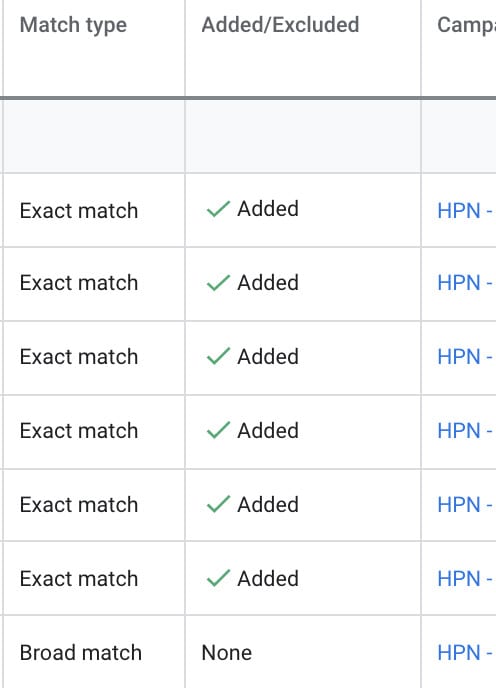This screenshot has height=688, width=496.
Task: Click the green checkmark in second Added row
Action: (x=218, y=283)
